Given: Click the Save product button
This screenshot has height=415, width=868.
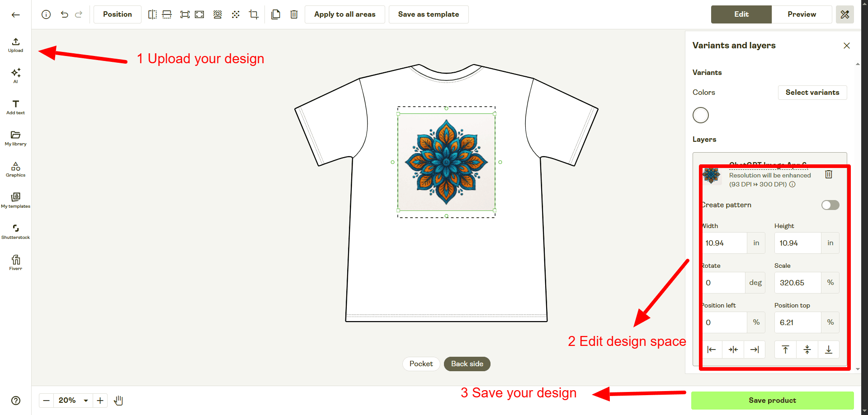Looking at the screenshot, I should 772,401.
